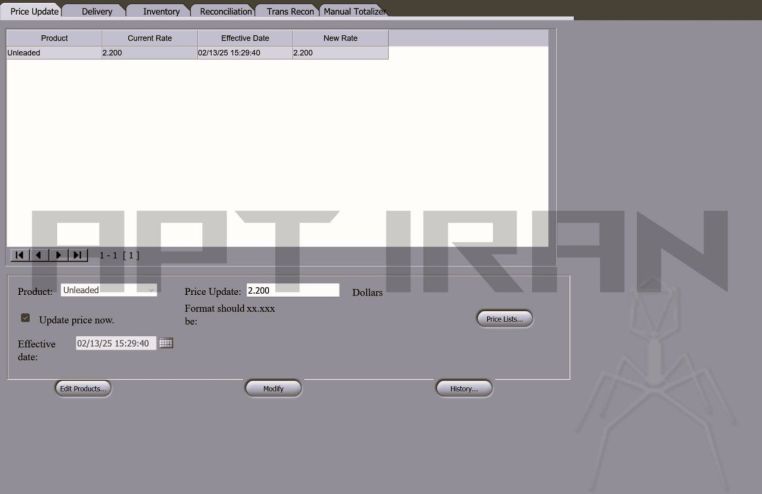Screen dimensions: 762x494
Task: Toggle the Update price now checkbox
Action: click(26, 318)
